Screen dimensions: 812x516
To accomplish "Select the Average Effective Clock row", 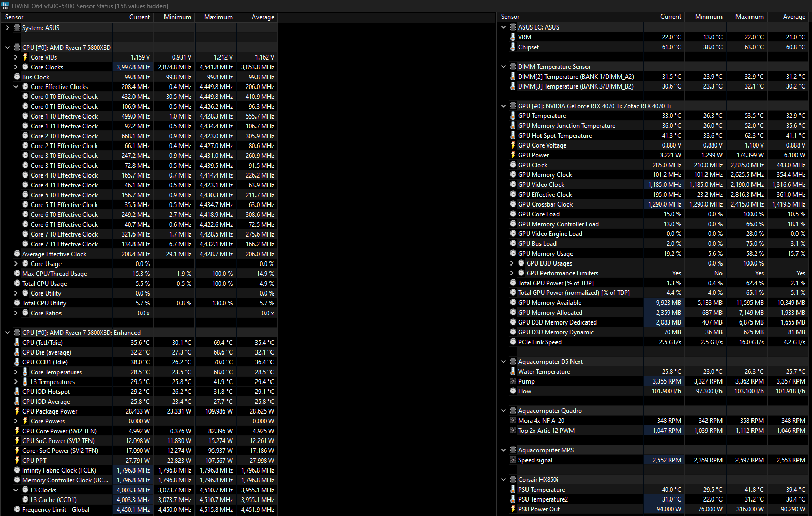I will point(139,254).
